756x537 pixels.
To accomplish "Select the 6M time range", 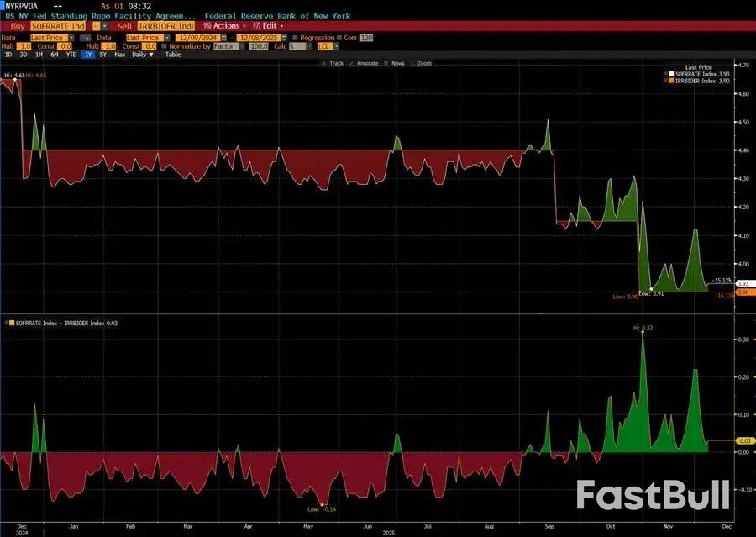I will (54, 55).
